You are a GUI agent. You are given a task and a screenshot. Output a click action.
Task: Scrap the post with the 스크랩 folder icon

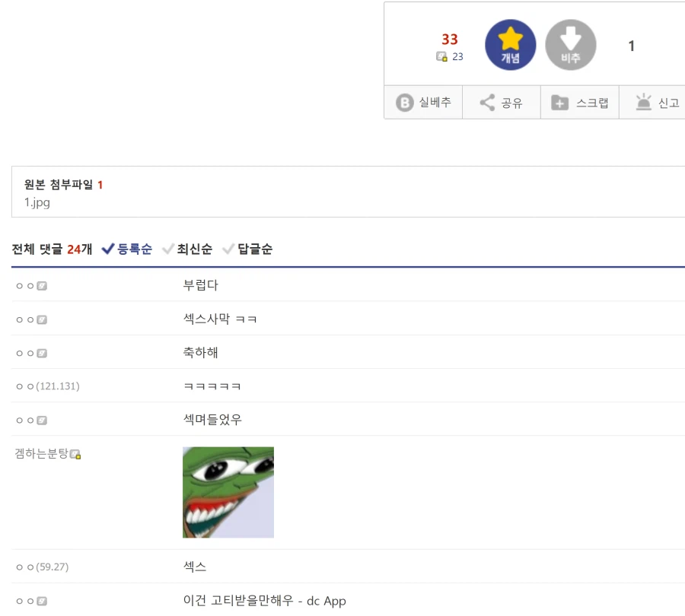(x=579, y=102)
